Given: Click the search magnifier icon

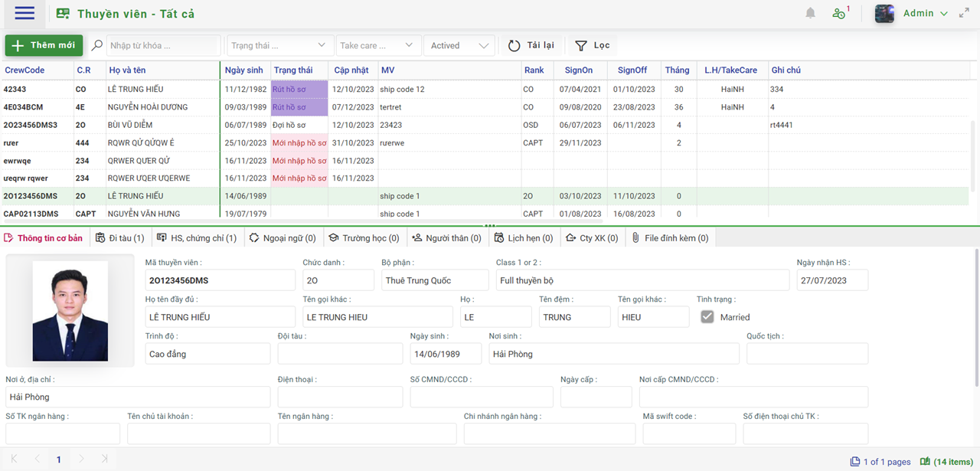Looking at the screenshot, I should [x=97, y=46].
